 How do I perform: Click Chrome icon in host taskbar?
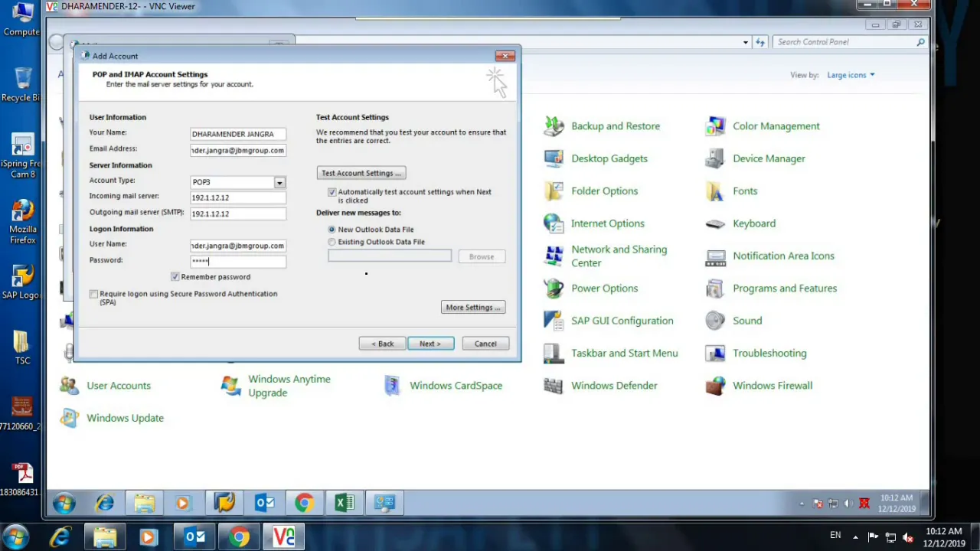tap(239, 537)
